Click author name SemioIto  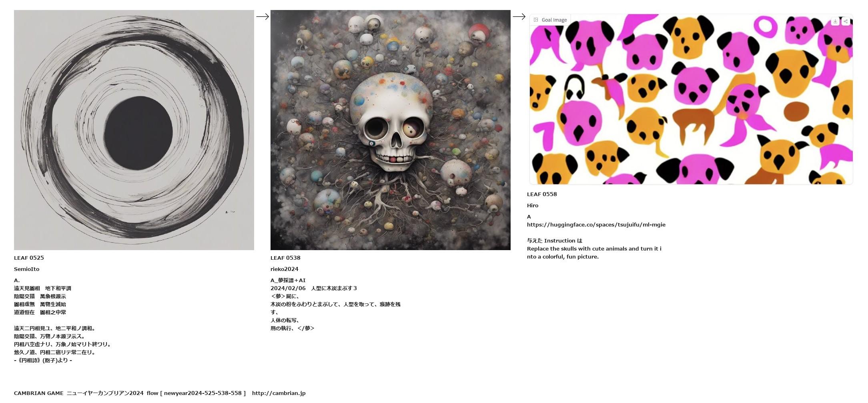coord(26,269)
